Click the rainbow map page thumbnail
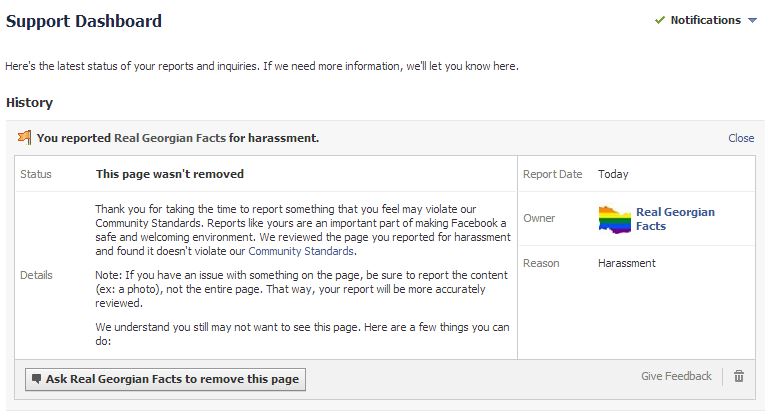 [614, 219]
